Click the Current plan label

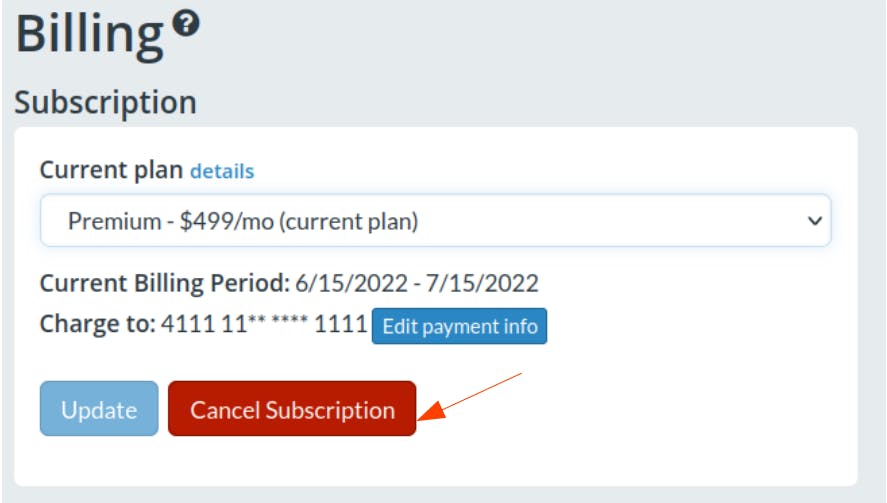click(111, 170)
